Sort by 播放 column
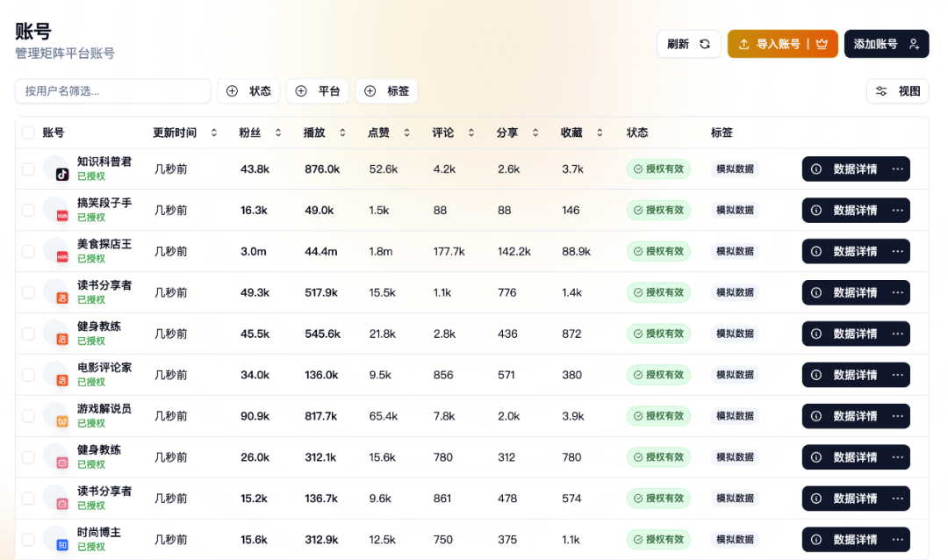The width and height of the screenshot is (948, 560). 325,133
